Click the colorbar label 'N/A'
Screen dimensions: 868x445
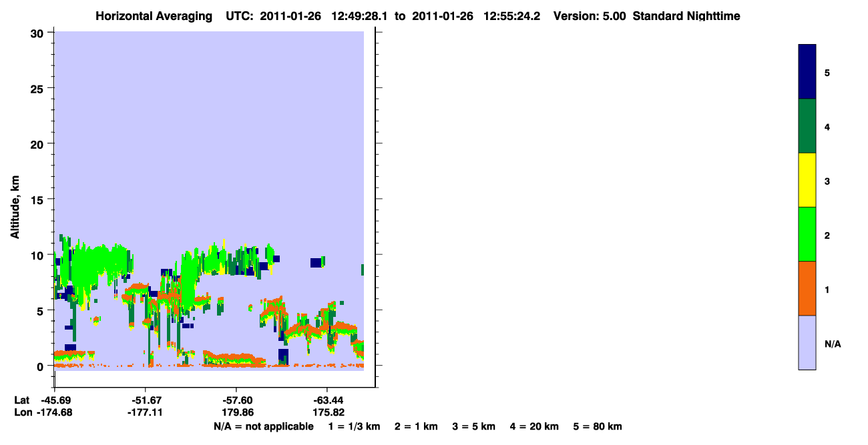tap(833, 344)
